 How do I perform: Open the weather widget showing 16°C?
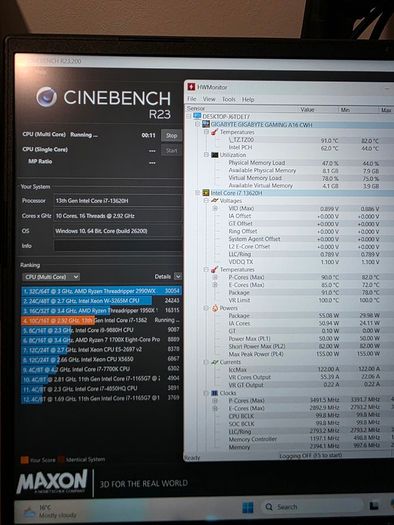[x=50, y=511]
